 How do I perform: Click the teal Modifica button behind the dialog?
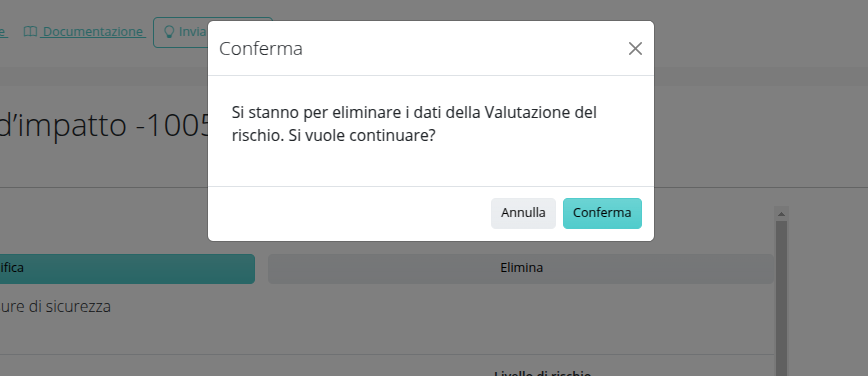click(128, 268)
